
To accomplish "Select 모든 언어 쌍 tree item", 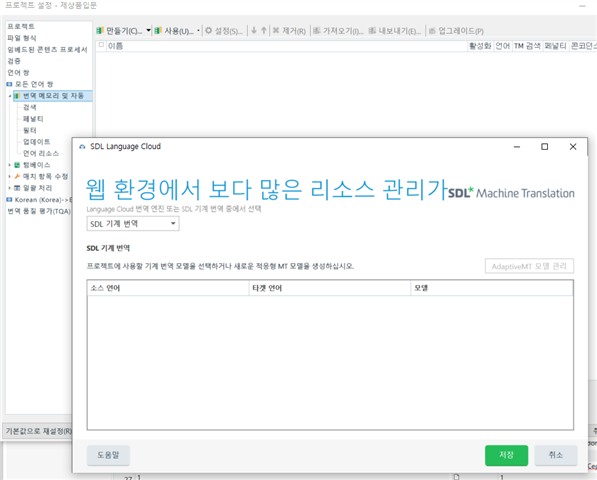I will click(34, 84).
